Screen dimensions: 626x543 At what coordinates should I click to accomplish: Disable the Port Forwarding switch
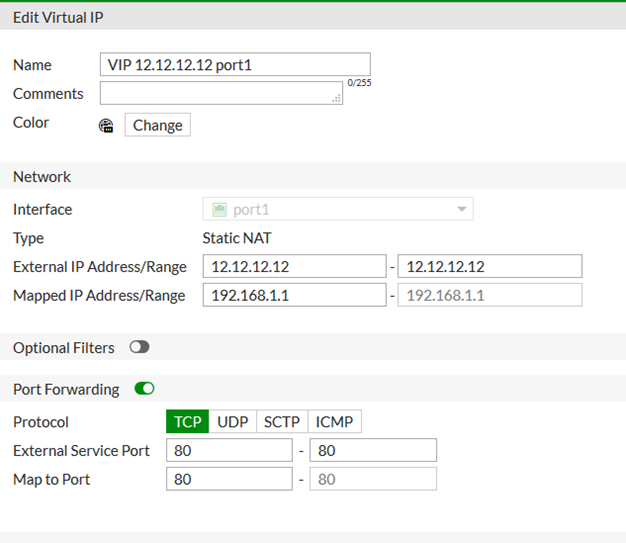coord(145,388)
